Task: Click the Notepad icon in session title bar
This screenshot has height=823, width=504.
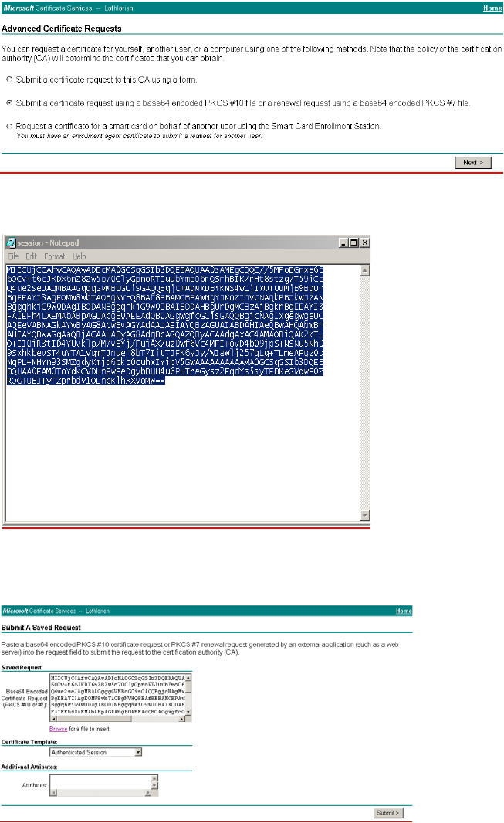Action: point(11,242)
